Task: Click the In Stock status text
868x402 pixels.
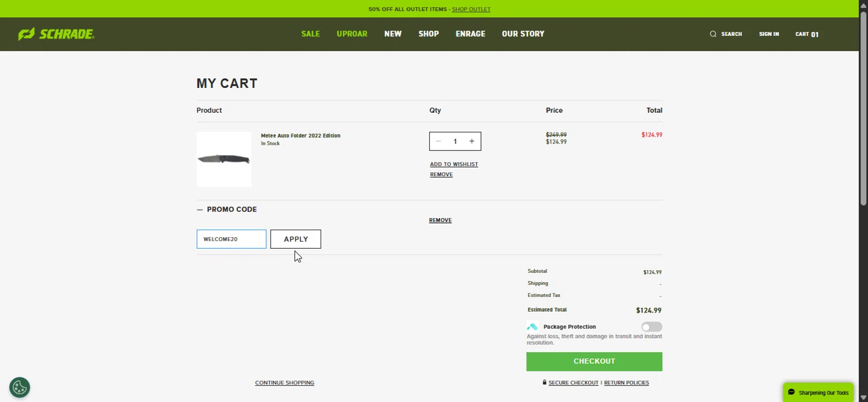Action: (x=270, y=143)
